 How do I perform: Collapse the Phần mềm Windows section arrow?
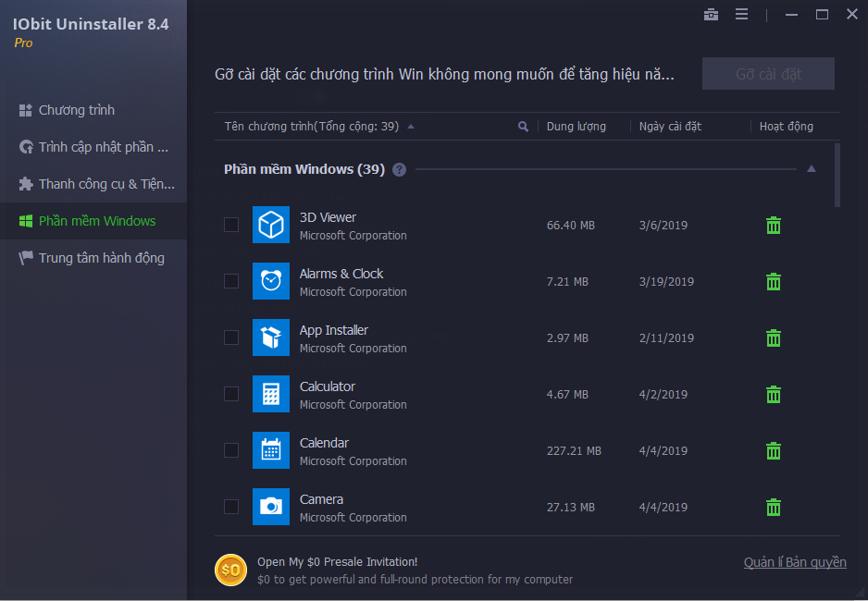pyautogui.click(x=812, y=169)
